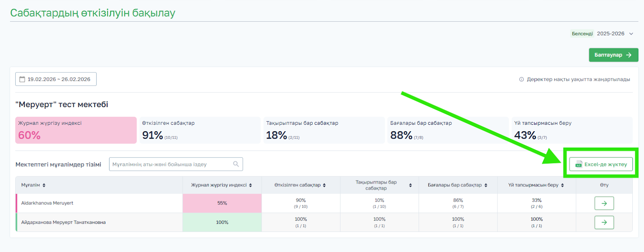Click the Excel-де жүктеу export button
This screenshot has height=252, width=644.
tap(601, 164)
